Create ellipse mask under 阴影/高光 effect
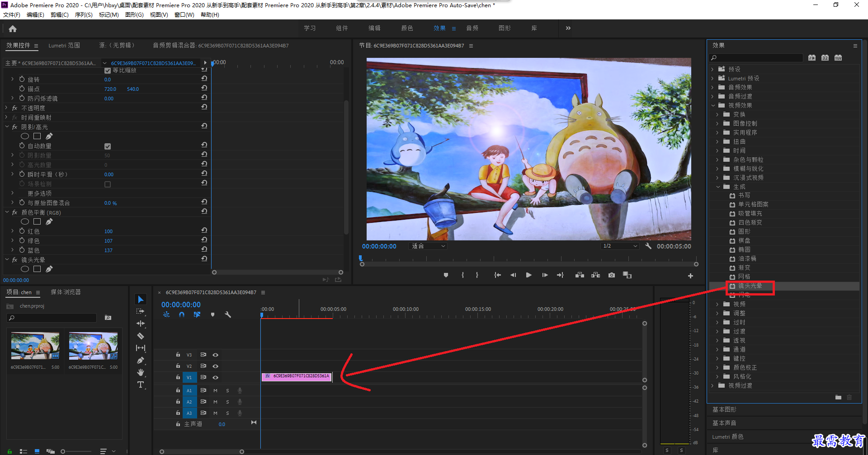This screenshot has height=455, width=868. [x=25, y=136]
